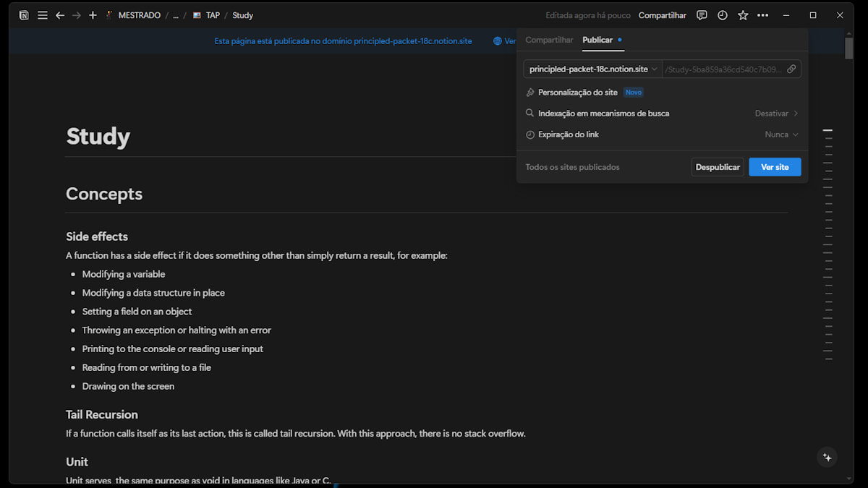This screenshot has width=868, height=488.
Task: Open page history clock icon
Action: tap(723, 15)
